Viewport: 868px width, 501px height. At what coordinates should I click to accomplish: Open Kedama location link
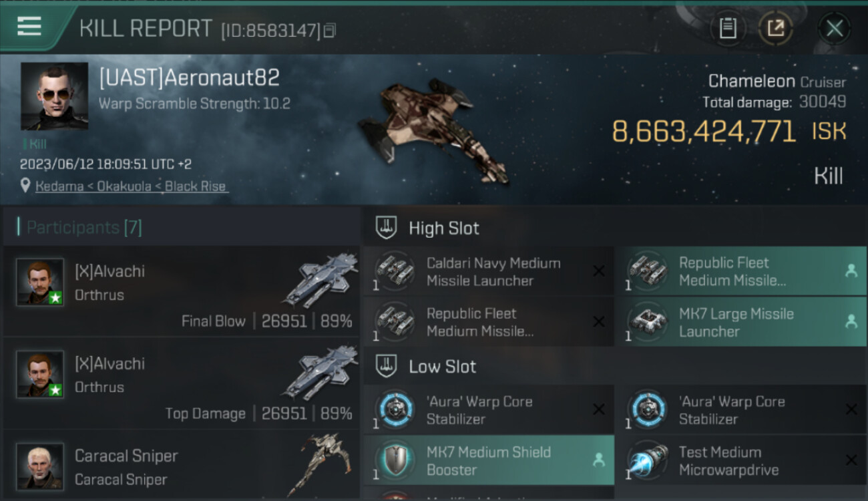(132, 186)
